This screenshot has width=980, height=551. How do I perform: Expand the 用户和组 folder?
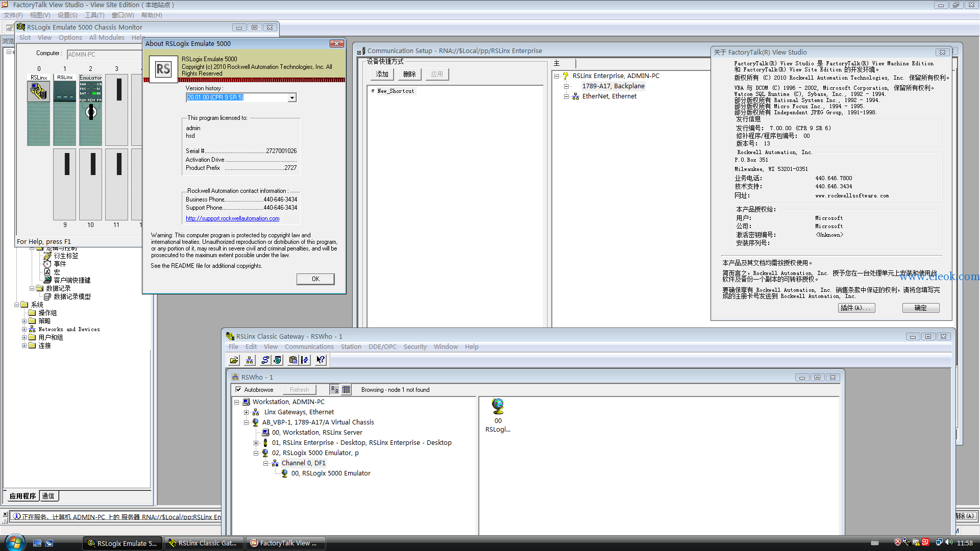coord(24,338)
